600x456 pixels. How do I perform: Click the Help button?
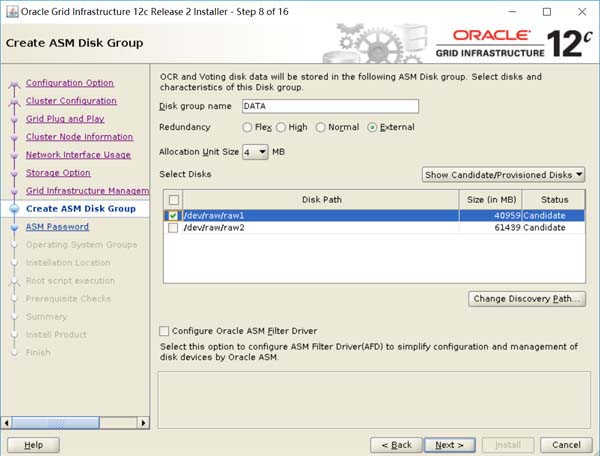[34, 445]
